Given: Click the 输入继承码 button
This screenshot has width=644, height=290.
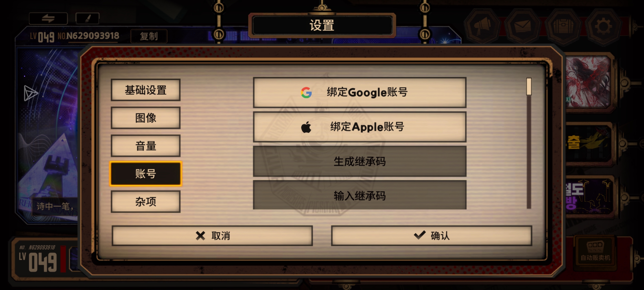Looking at the screenshot, I should pyautogui.click(x=360, y=195).
